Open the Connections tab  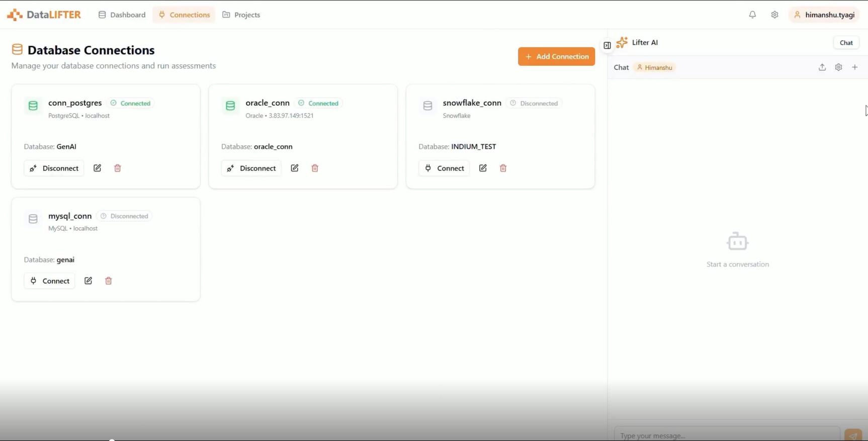(x=184, y=15)
